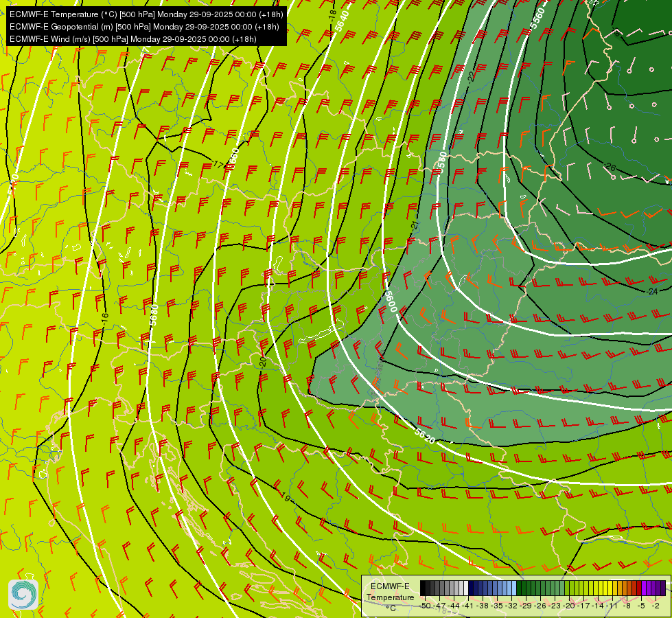The image size is (672, 618).
Task: Click the 5600 geopotential contour label
Action: click(x=391, y=301)
